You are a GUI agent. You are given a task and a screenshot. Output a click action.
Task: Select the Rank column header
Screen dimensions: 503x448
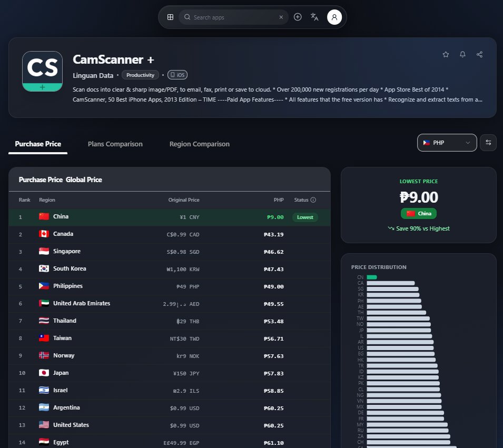pyautogui.click(x=24, y=200)
